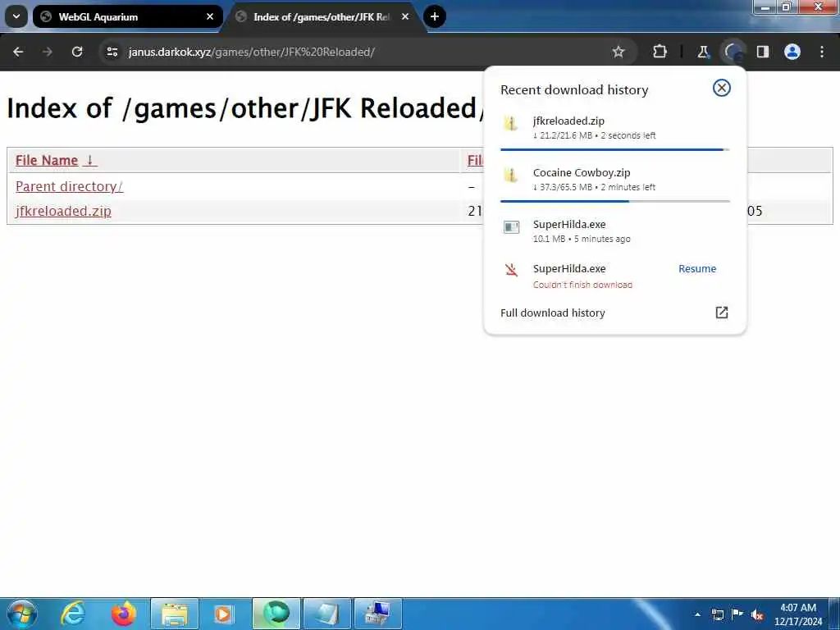840x630 pixels.
Task: Toggle the downloads progress icon in toolbar
Action: [x=733, y=52]
